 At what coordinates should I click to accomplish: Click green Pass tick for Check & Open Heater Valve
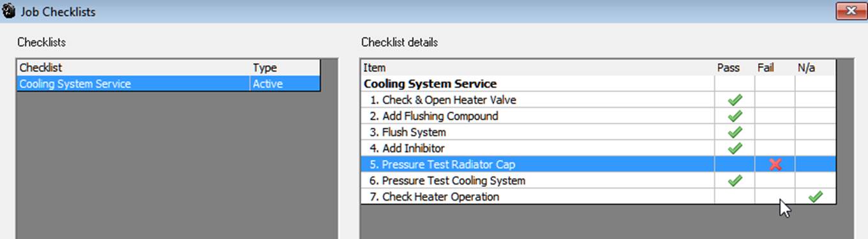(x=735, y=100)
